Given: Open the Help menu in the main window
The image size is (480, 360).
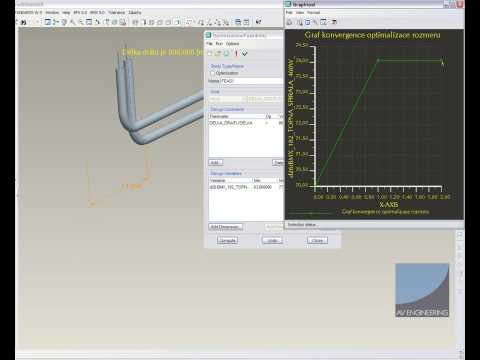Looking at the screenshot, I should [x=66, y=12].
